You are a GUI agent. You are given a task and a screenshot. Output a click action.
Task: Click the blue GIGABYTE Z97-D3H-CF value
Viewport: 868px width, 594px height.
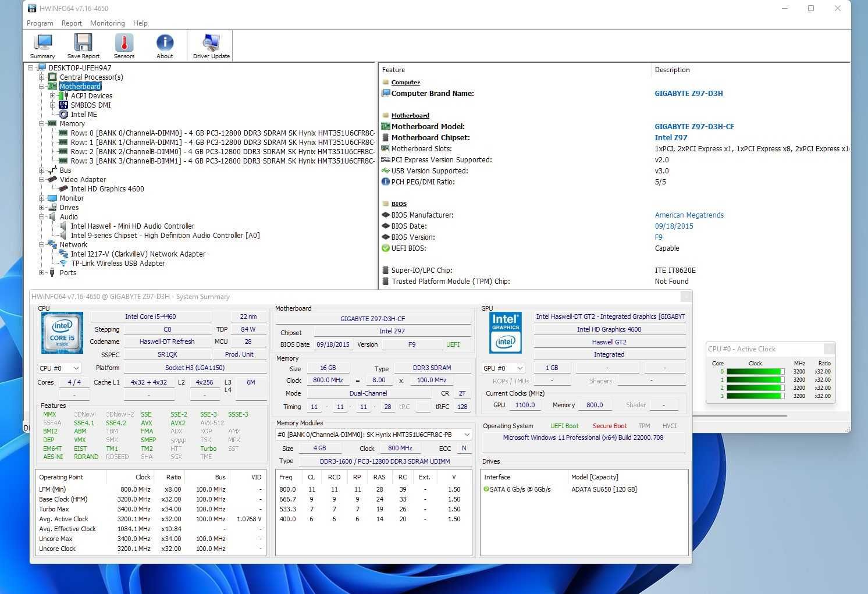point(694,126)
